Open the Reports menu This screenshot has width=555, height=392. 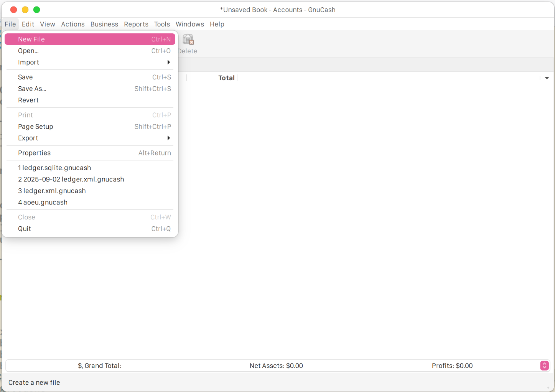(136, 24)
